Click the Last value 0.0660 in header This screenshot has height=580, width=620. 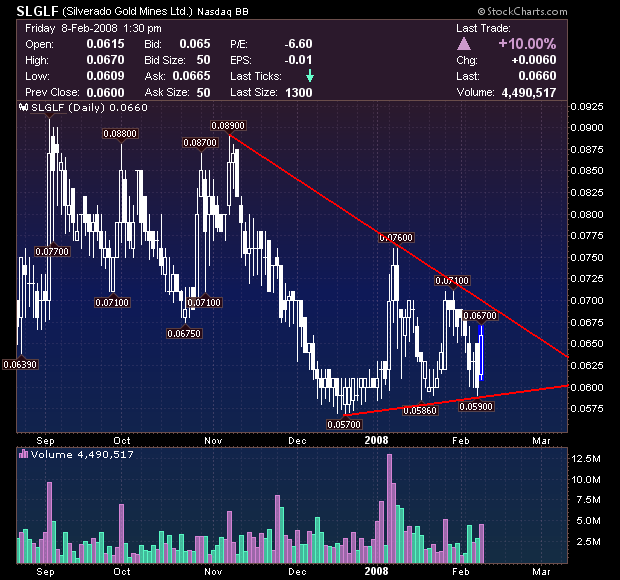click(537, 76)
